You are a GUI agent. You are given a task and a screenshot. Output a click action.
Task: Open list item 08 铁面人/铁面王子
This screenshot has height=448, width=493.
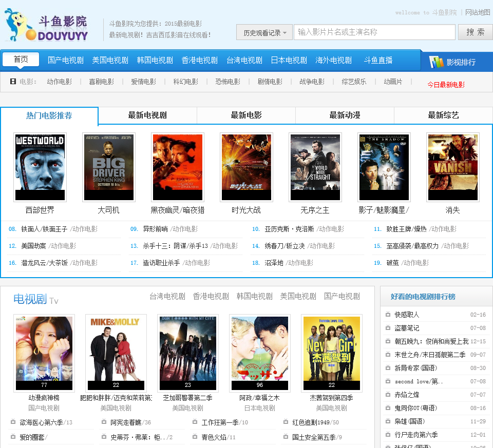coord(44,229)
